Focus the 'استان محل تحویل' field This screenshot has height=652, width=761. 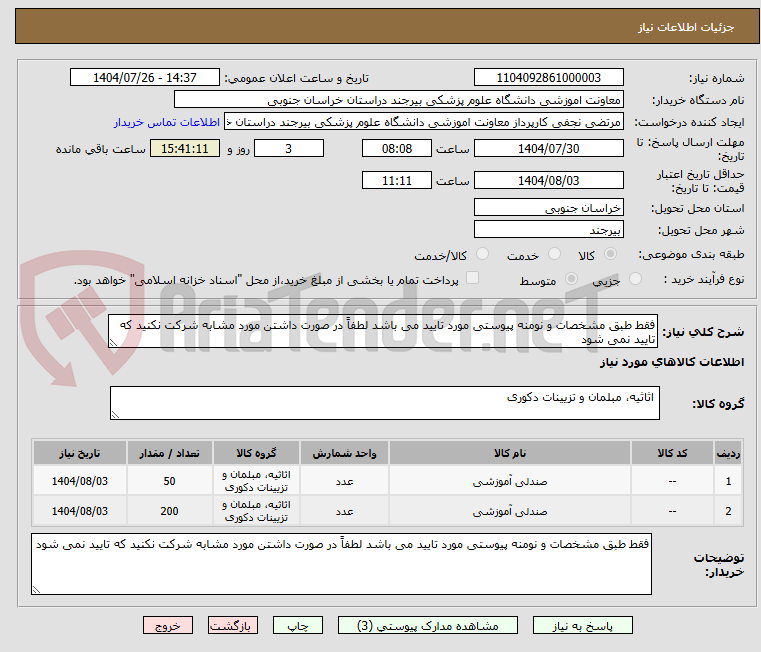[548, 208]
